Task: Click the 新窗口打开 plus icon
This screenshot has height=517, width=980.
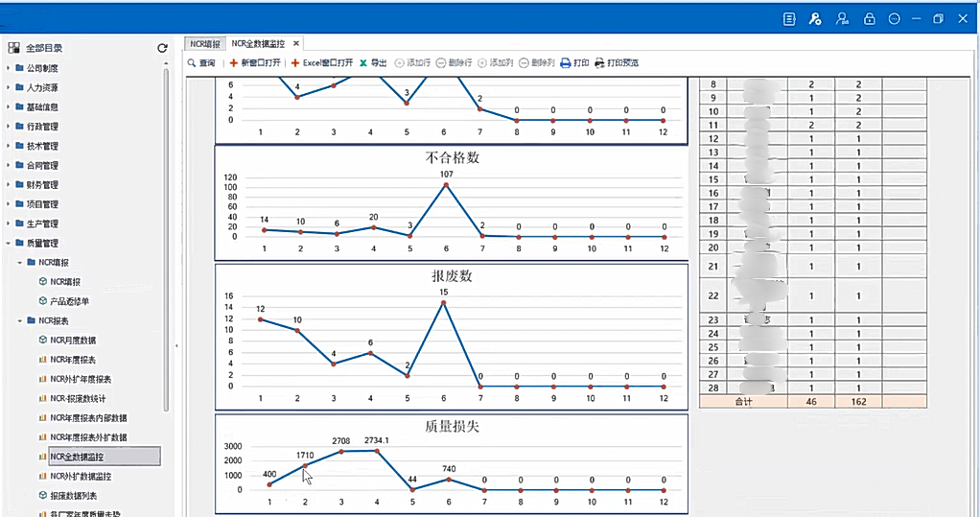Action: coord(234,63)
